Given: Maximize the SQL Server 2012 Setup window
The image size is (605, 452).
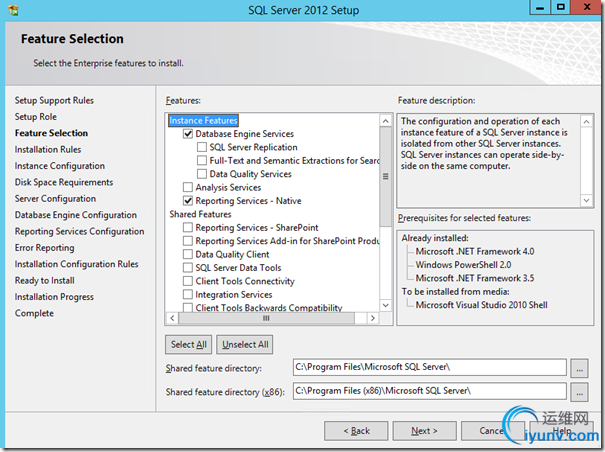Looking at the screenshot, I should 560,7.
